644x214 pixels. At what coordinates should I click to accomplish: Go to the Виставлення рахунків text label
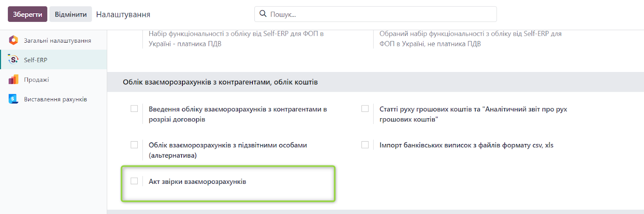56,99
